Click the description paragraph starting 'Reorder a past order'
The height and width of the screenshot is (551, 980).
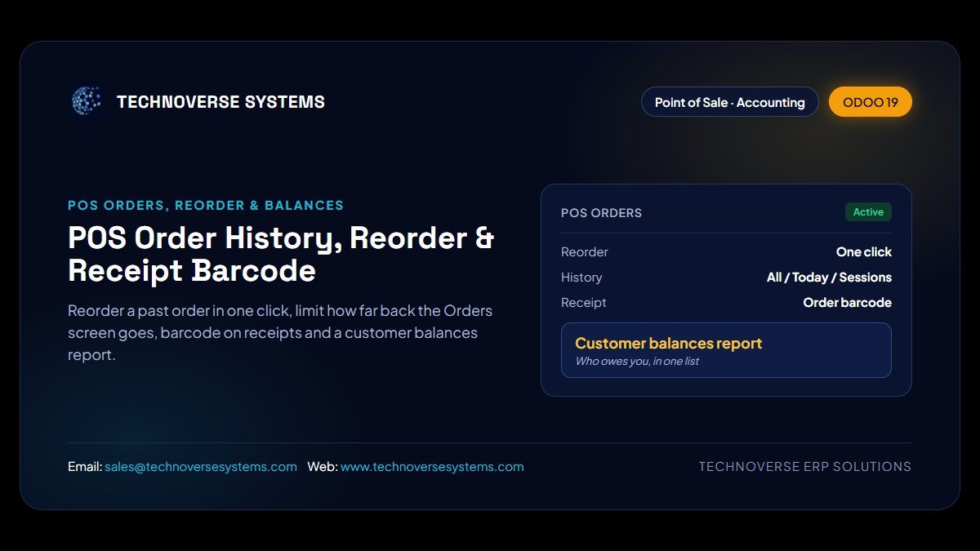pyautogui.click(x=280, y=333)
